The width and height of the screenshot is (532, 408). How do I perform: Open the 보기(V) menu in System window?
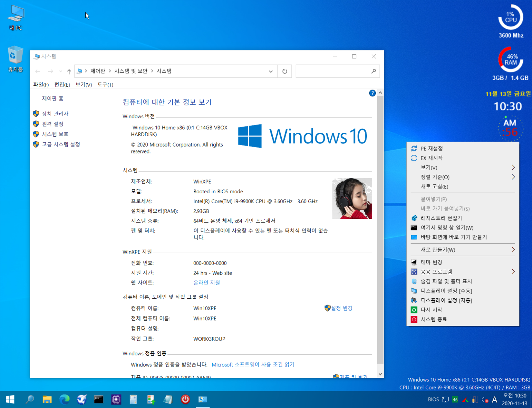84,85
